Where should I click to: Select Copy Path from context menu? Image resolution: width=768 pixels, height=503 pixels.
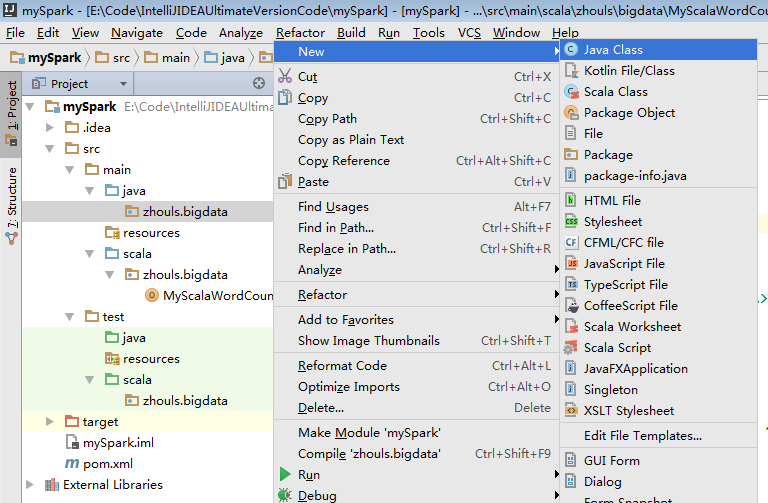coord(416,119)
